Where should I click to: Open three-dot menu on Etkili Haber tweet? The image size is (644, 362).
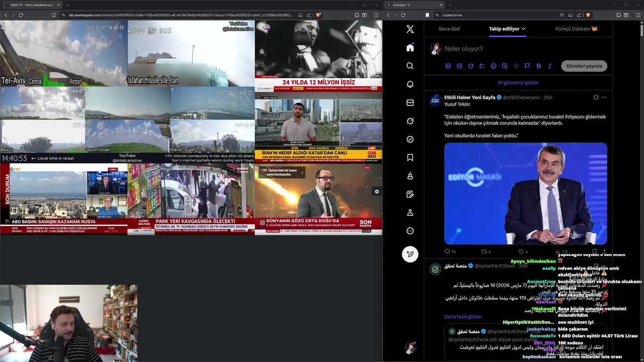pyautogui.click(x=604, y=97)
